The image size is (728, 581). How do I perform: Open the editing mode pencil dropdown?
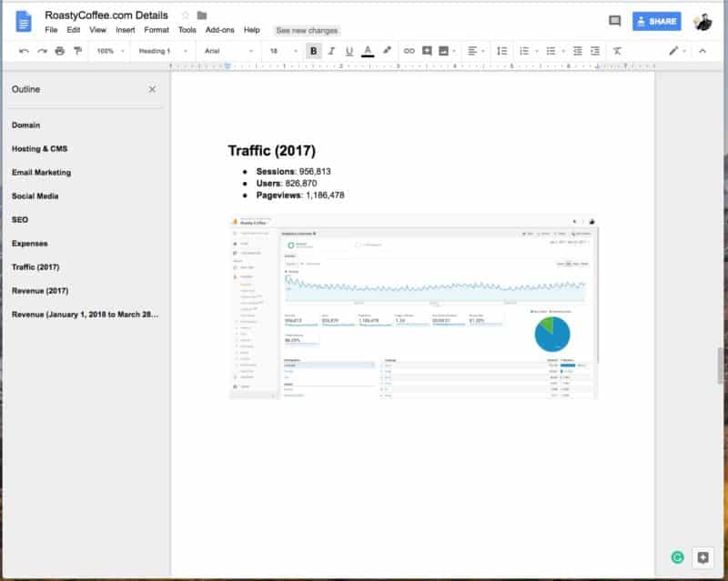(677, 51)
